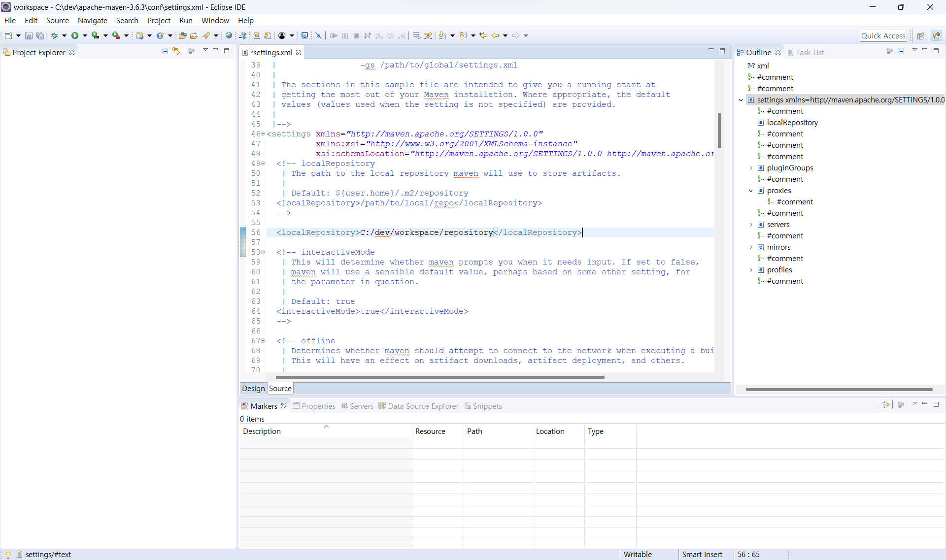Open the Run configurations dropdown arrow
Image resolution: width=946 pixels, height=560 pixels.
click(x=85, y=35)
